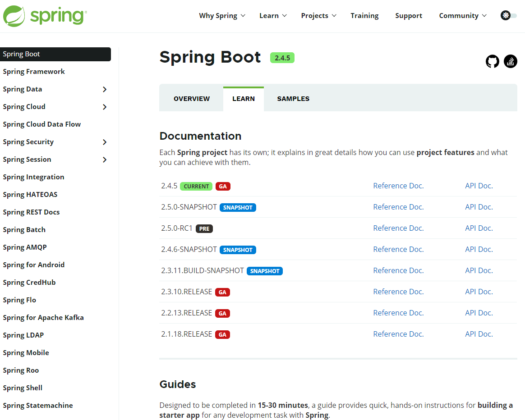
Task: Open Reference Doc. for 2.4.6-SNAPSHOT
Action: 398,249
